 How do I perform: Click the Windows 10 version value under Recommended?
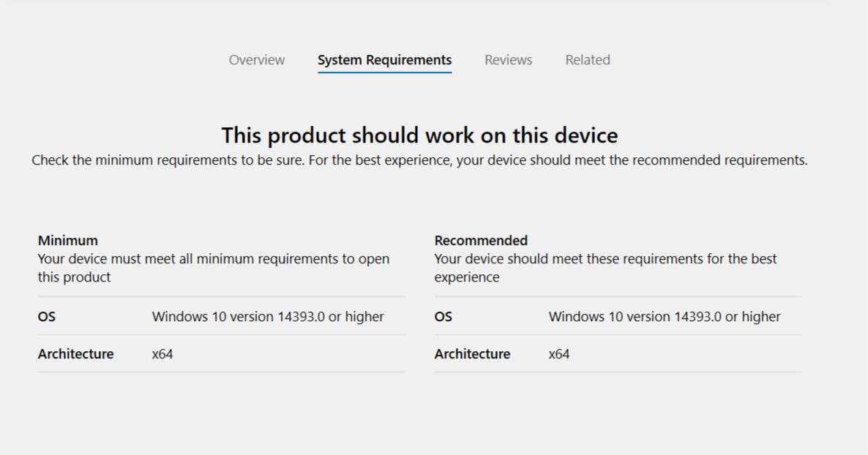pos(665,317)
